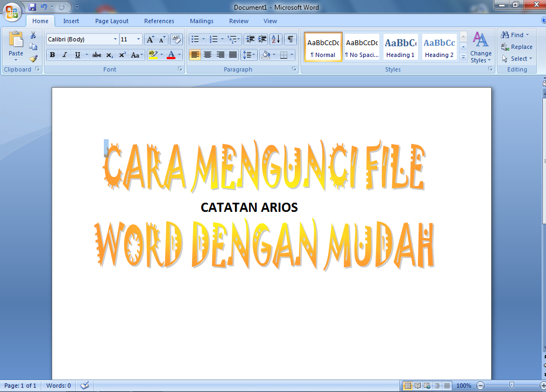This screenshot has width=546, height=392.
Task: Open the numbering list dropdown
Action: 223,39
